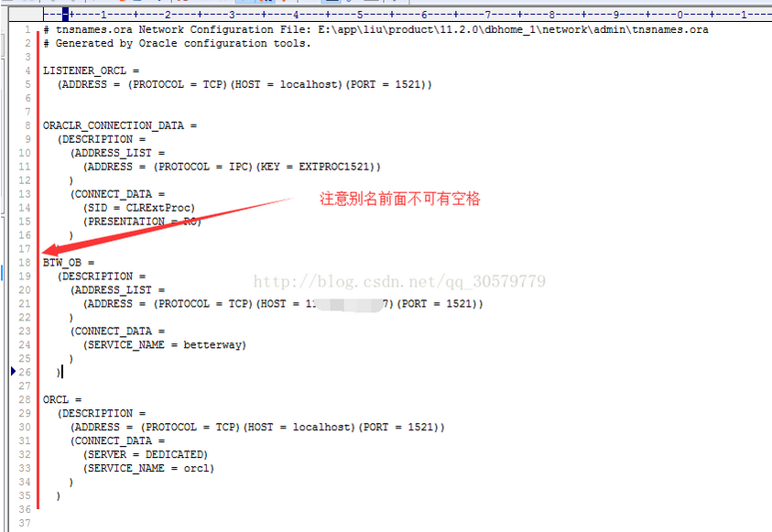Viewport: 772px width, 532px height.
Task: Click the SID = CLRExtProc text
Action: pyautogui.click(x=139, y=208)
